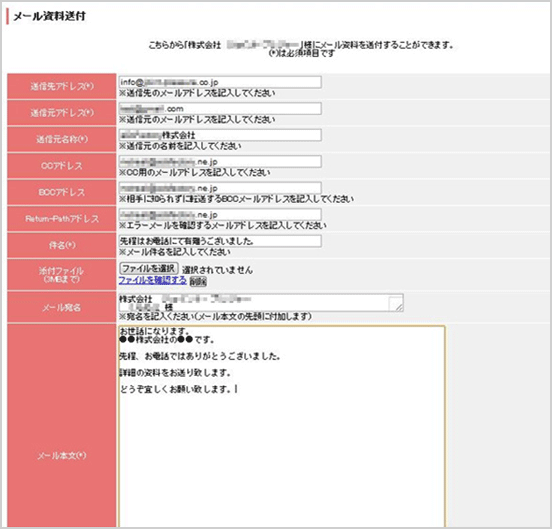Click the ファイルを選択 button
This screenshot has height=529, width=552.
[x=149, y=269]
